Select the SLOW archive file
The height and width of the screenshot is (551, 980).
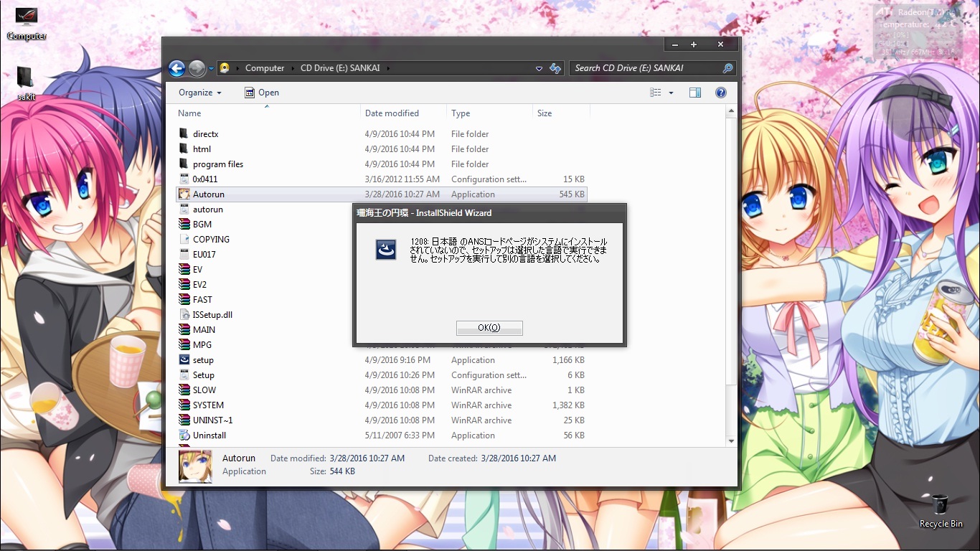pyautogui.click(x=204, y=390)
